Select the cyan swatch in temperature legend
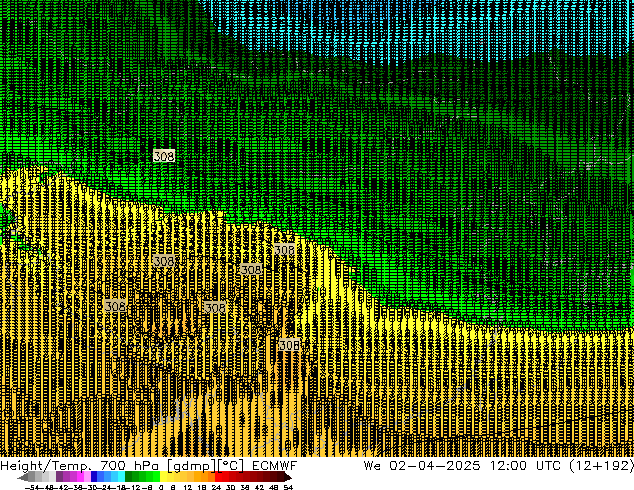The height and width of the screenshot is (490, 634). (x=121, y=476)
